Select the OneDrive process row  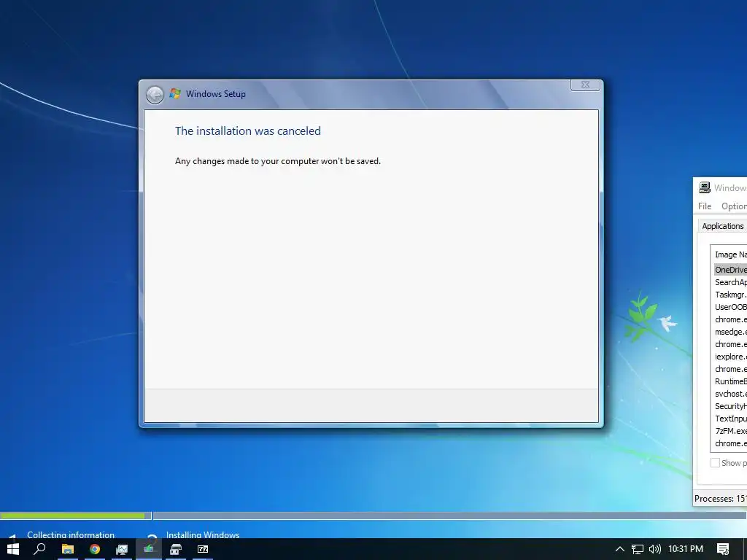[x=730, y=270]
